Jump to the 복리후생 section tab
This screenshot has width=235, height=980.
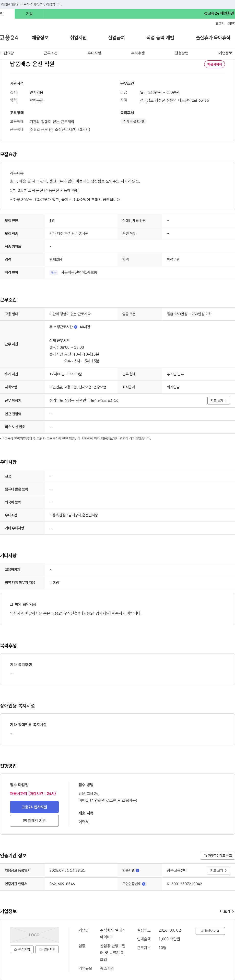138,53
